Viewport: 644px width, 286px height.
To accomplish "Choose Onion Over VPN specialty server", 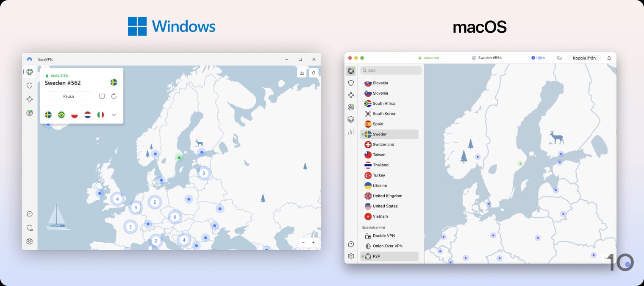I will point(389,246).
